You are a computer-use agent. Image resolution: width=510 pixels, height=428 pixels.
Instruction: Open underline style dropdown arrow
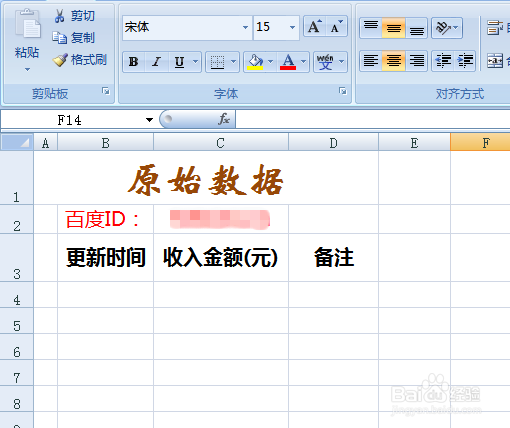tap(196, 62)
